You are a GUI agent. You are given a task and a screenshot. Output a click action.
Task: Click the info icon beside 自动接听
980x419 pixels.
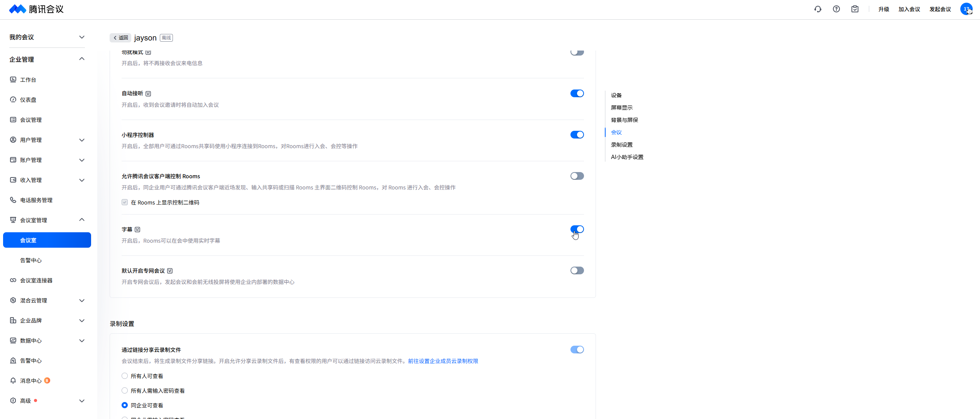click(x=148, y=94)
